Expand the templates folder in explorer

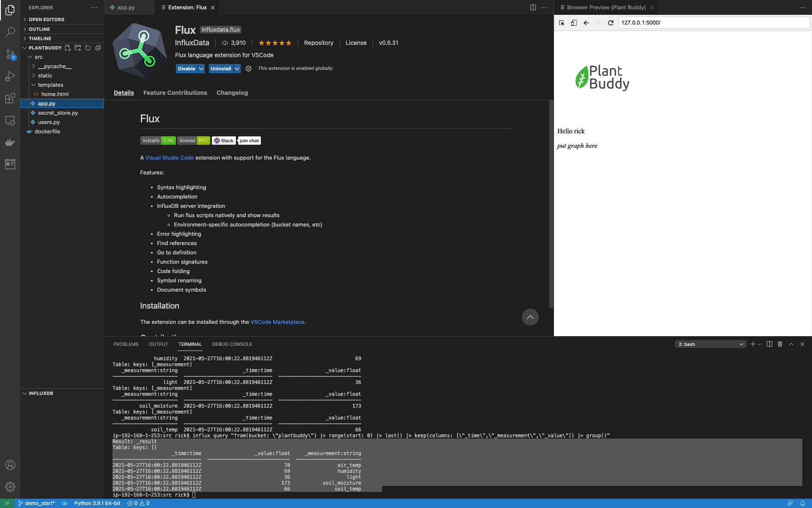(33, 84)
